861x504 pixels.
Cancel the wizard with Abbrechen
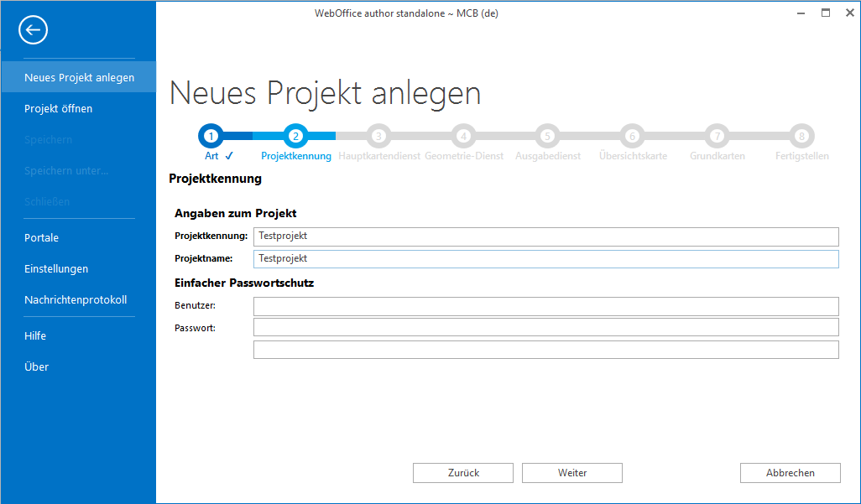[790, 473]
